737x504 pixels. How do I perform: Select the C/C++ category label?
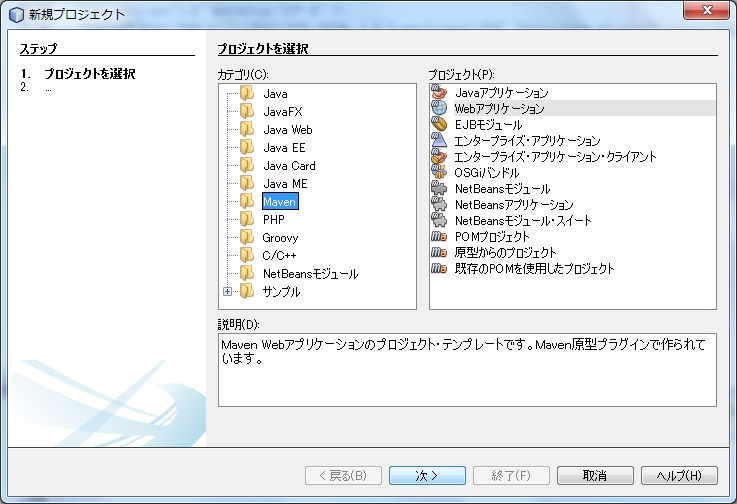click(x=279, y=255)
